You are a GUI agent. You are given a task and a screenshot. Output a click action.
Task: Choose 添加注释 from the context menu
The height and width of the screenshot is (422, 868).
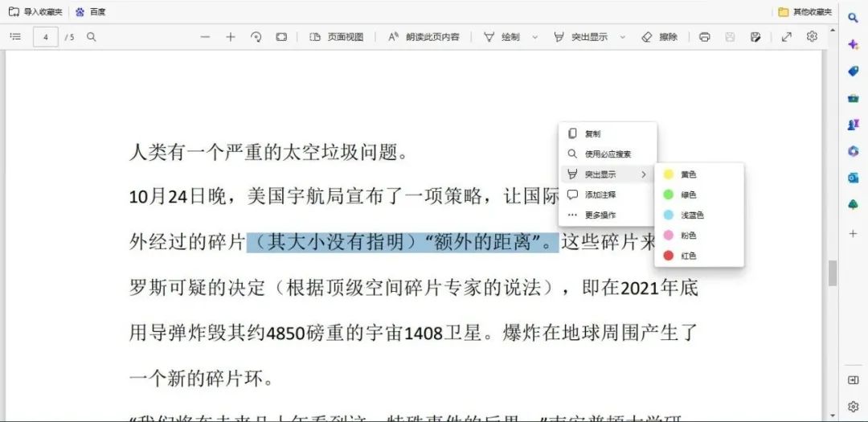608,195
